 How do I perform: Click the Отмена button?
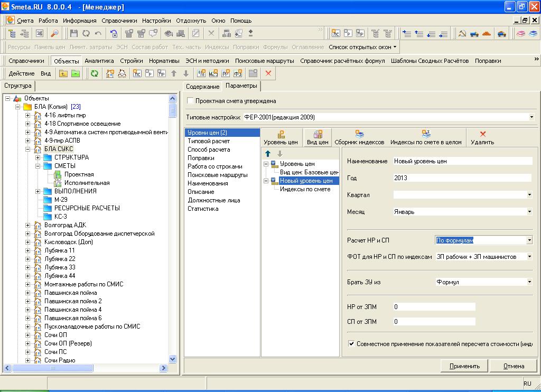pos(514,366)
